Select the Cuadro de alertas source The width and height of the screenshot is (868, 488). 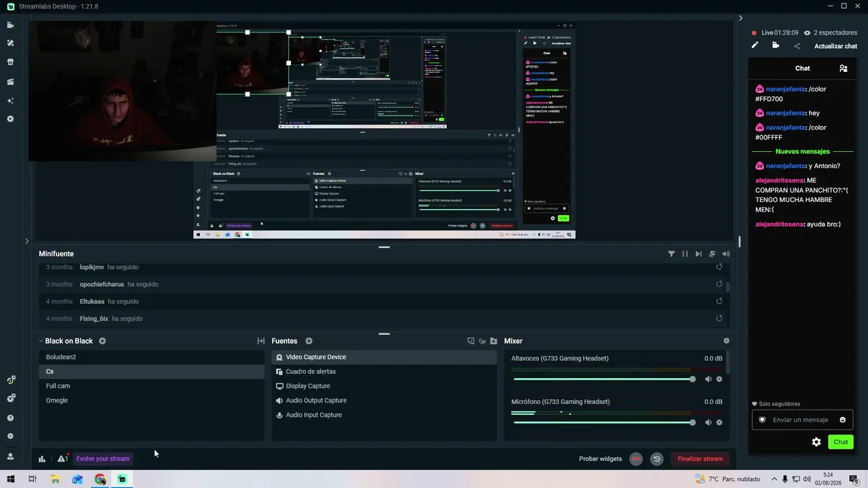pos(384,371)
